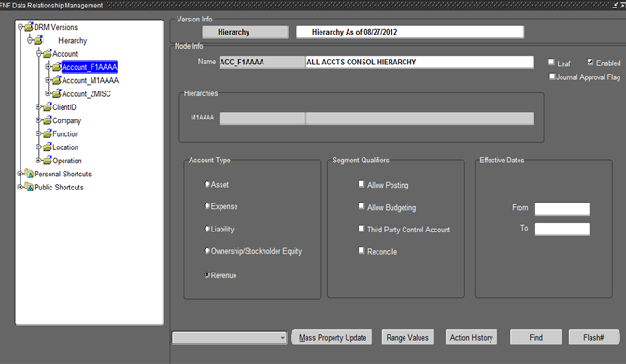Check the Leaf checkbox
The height and width of the screenshot is (364, 626).
coord(551,63)
